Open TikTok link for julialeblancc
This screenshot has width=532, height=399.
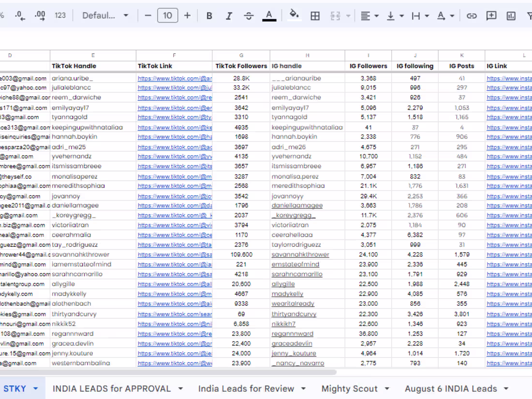click(175, 88)
